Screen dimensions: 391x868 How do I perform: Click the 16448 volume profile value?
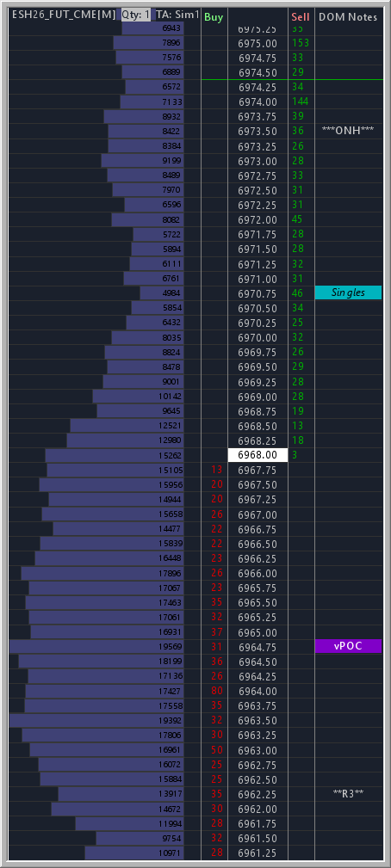(170, 558)
